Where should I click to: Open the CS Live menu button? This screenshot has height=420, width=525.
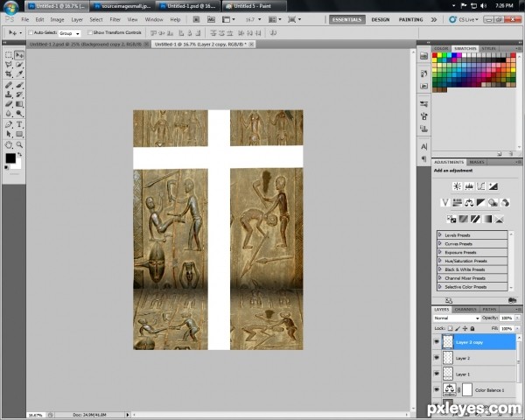[464, 19]
